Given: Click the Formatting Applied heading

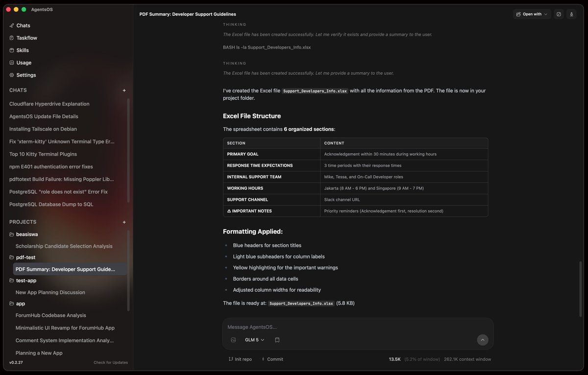Looking at the screenshot, I should click(253, 232).
